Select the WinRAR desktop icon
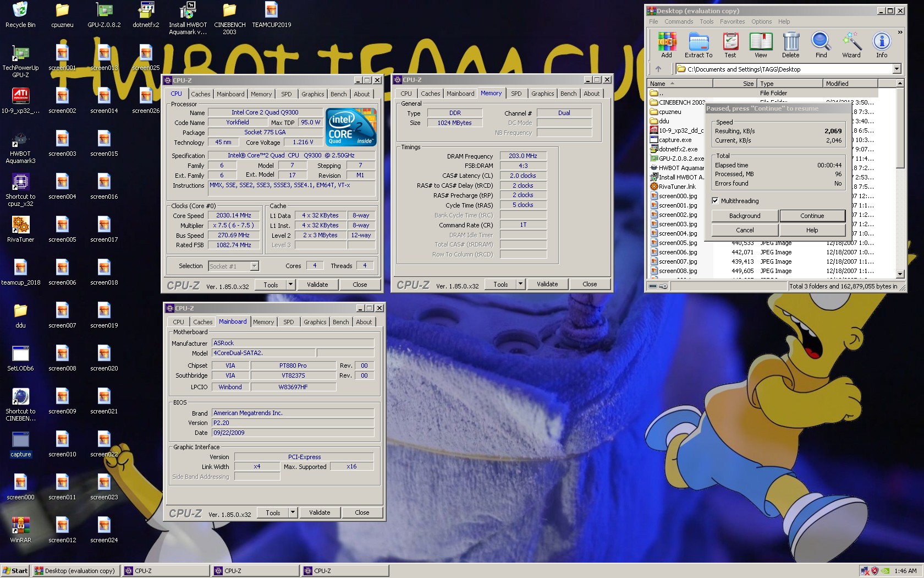Viewport: 924px width, 578px height. click(20, 531)
